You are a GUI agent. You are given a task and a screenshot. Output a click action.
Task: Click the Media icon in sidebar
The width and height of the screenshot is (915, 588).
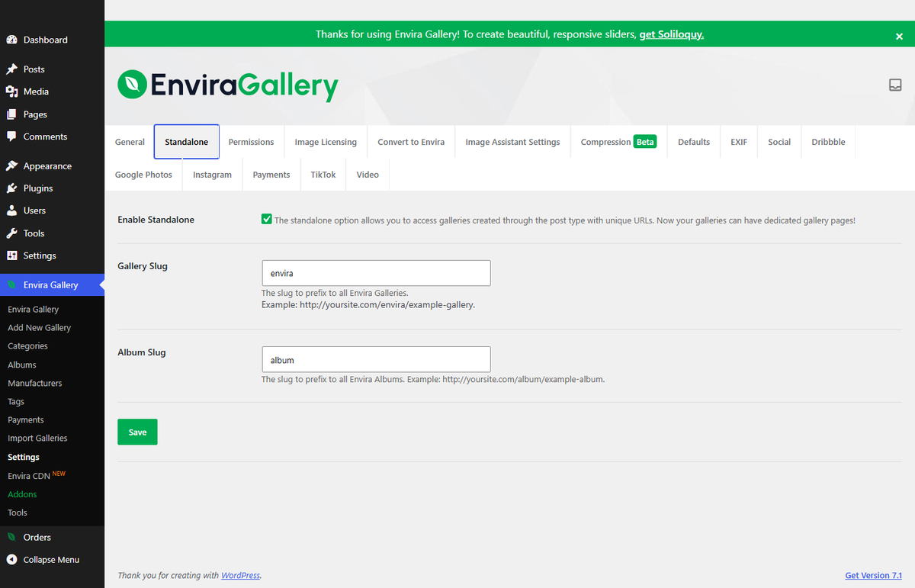[11, 92]
